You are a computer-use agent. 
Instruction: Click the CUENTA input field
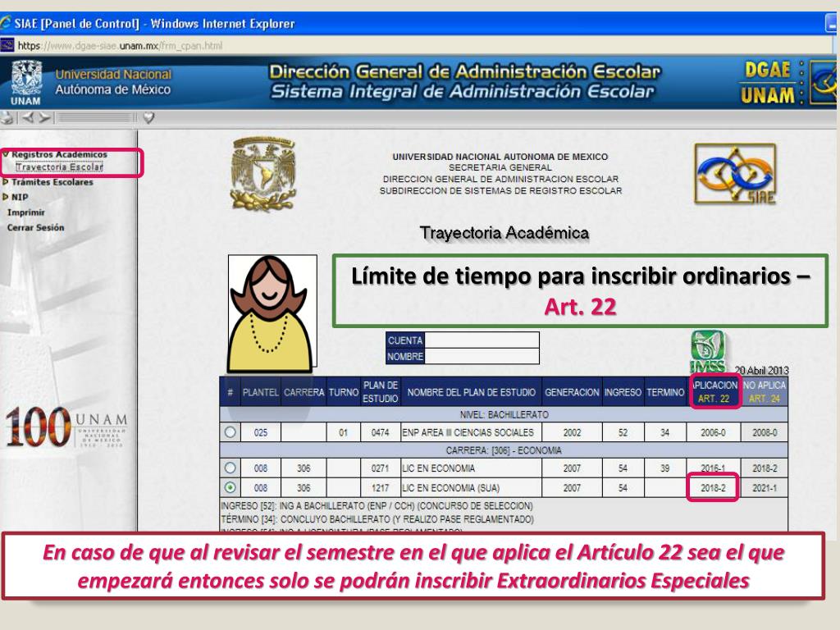click(x=482, y=340)
